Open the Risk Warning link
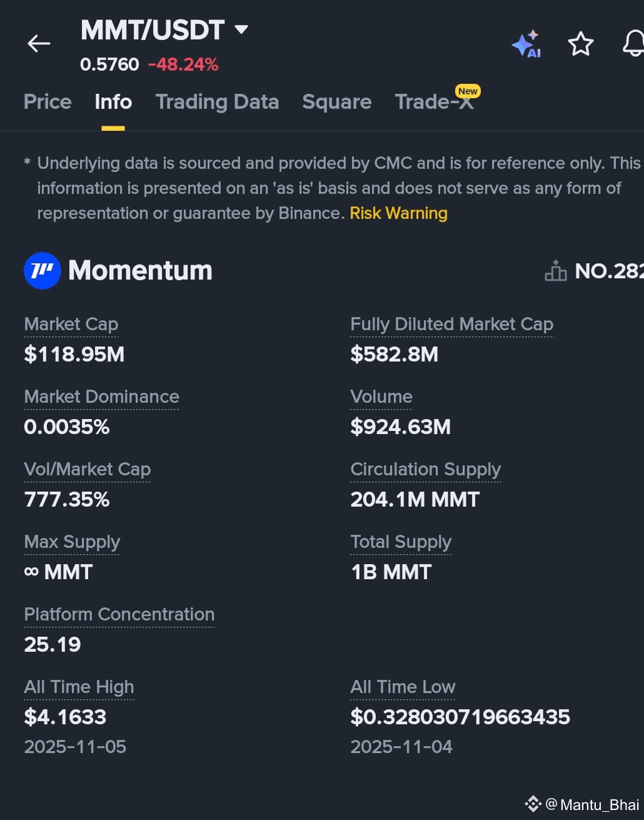The height and width of the screenshot is (820, 644). pyautogui.click(x=398, y=213)
